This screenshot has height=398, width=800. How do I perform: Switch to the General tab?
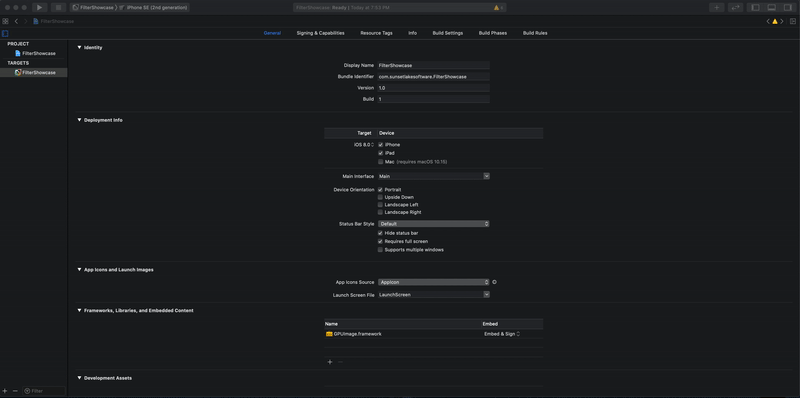pos(272,33)
